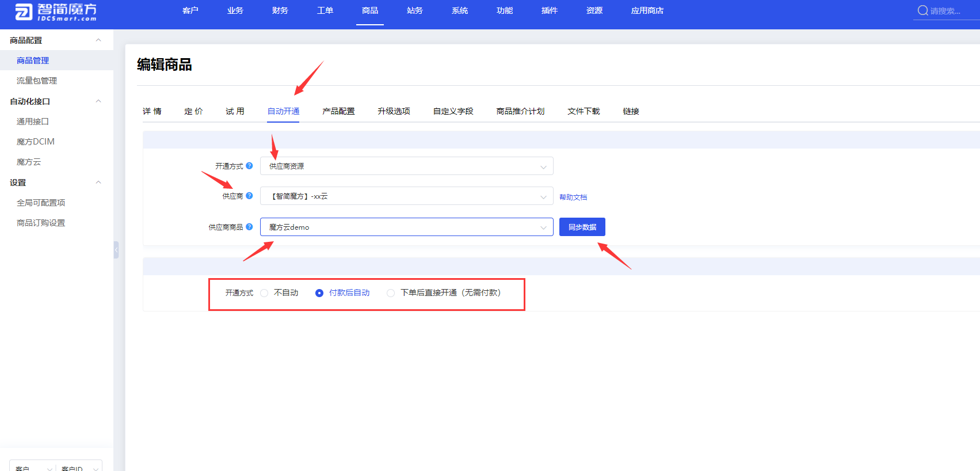Screen dimensions: 980x471
Task: Select 下单后直接开通 (无需付款) radio option
Action: tap(391, 293)
